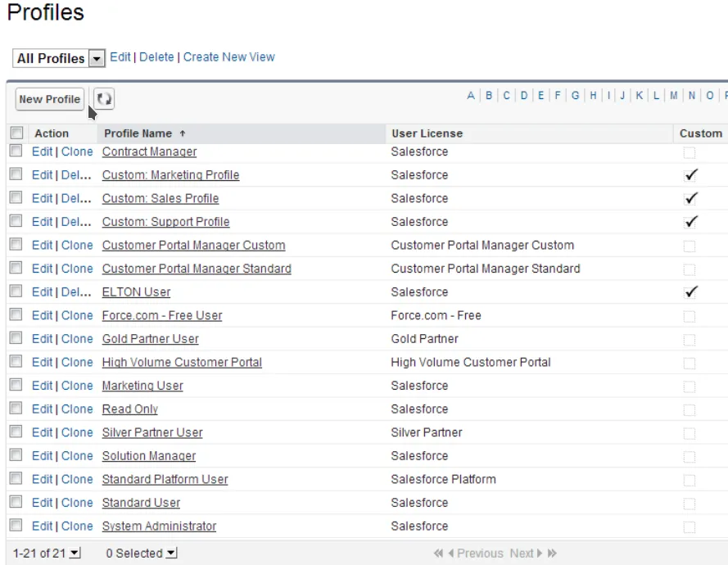The height and width of the screenshot is (565, 728).
Task: Filter profiles by letter G
Action: click(575, 96)
